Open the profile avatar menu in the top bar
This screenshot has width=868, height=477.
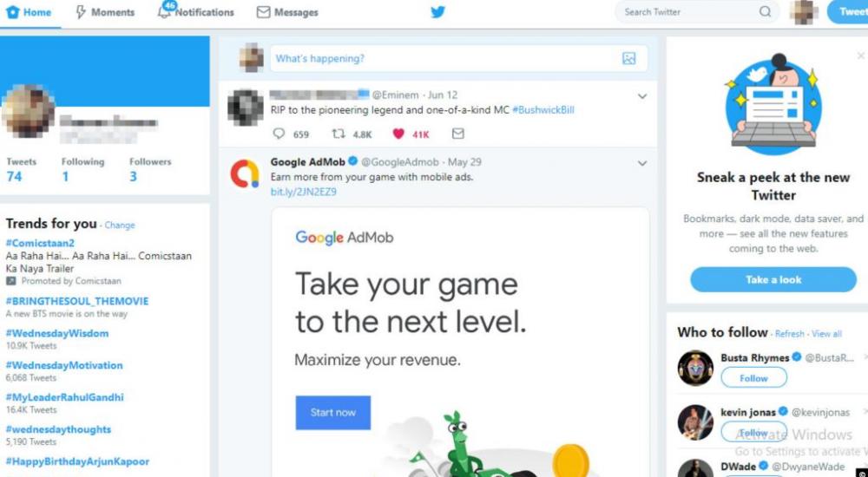coord(803,12)
